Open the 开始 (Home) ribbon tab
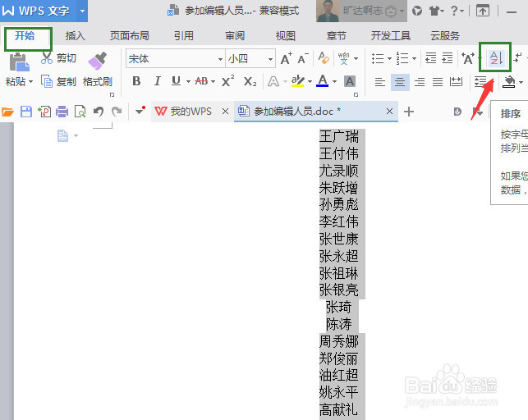 tap(25, 35)
